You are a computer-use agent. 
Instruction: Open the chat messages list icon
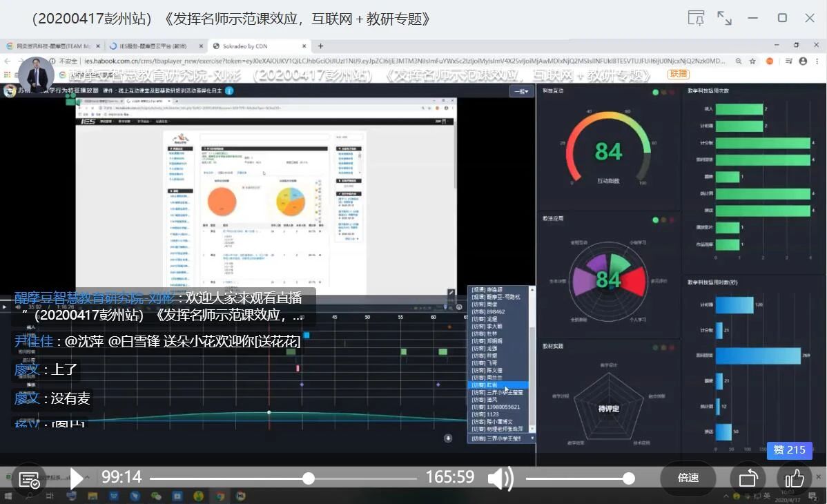[29, 478]
